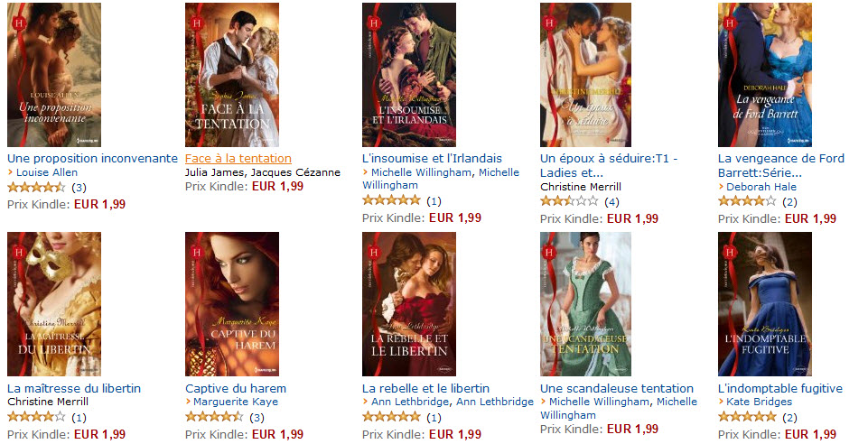Click the L'indomptable fugitive title link
Screen dimensions: 868x444
pos(780,388)
